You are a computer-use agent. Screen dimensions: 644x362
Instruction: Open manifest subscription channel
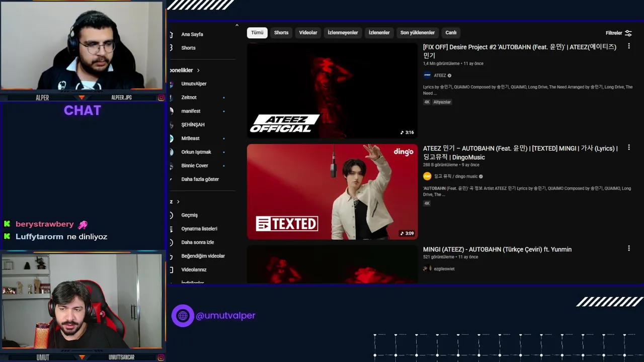coord(191,111)
